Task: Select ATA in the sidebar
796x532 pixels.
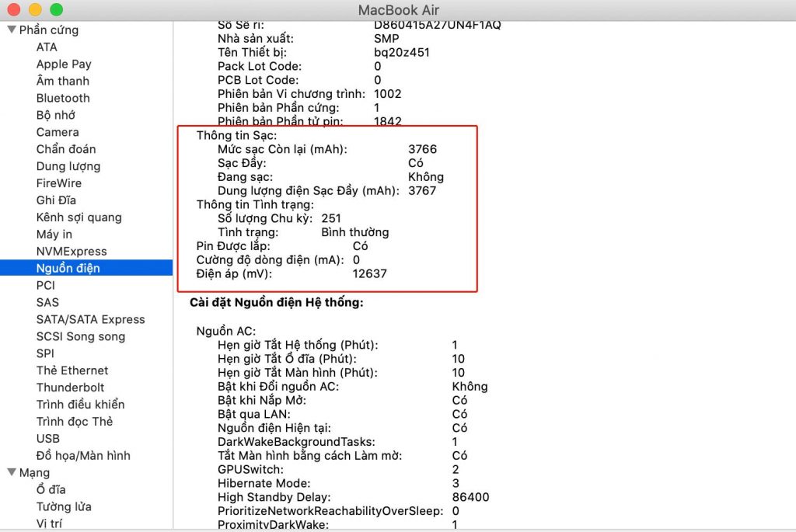Action: [47, 47]
